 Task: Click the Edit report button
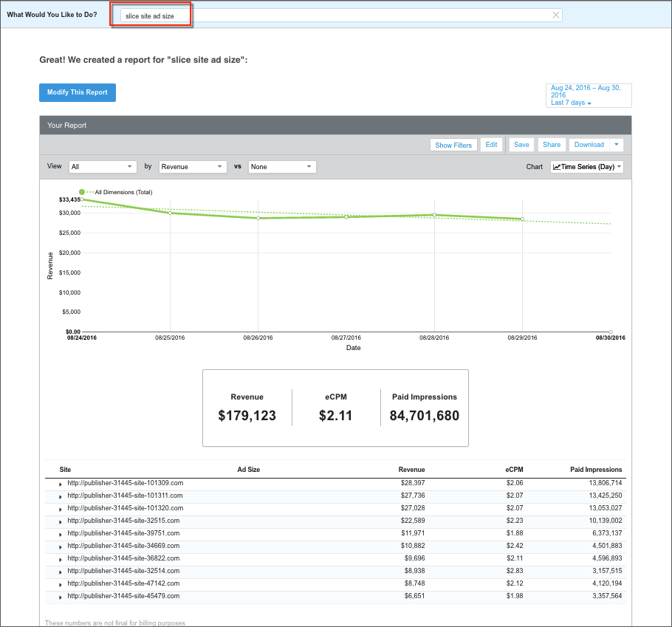point(491,145)
